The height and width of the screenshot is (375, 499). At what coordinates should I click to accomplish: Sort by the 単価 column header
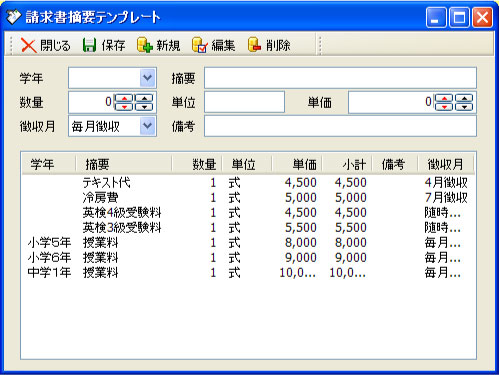click(297, 164)
